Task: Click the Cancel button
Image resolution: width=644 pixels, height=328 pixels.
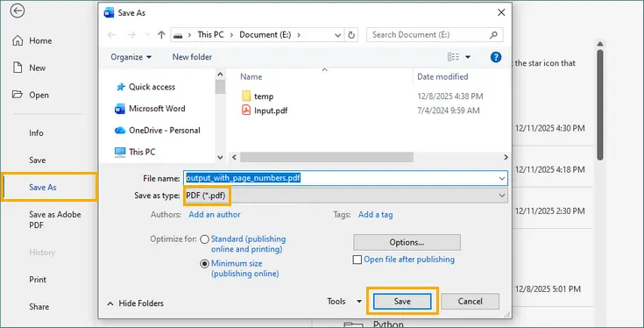Action: (x=470, y=302)
